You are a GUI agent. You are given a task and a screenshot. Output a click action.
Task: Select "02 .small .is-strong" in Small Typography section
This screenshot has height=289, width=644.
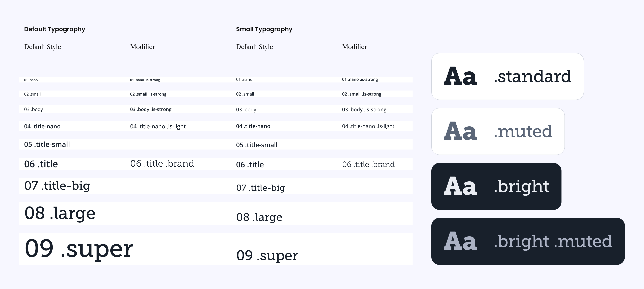[362, 94]
